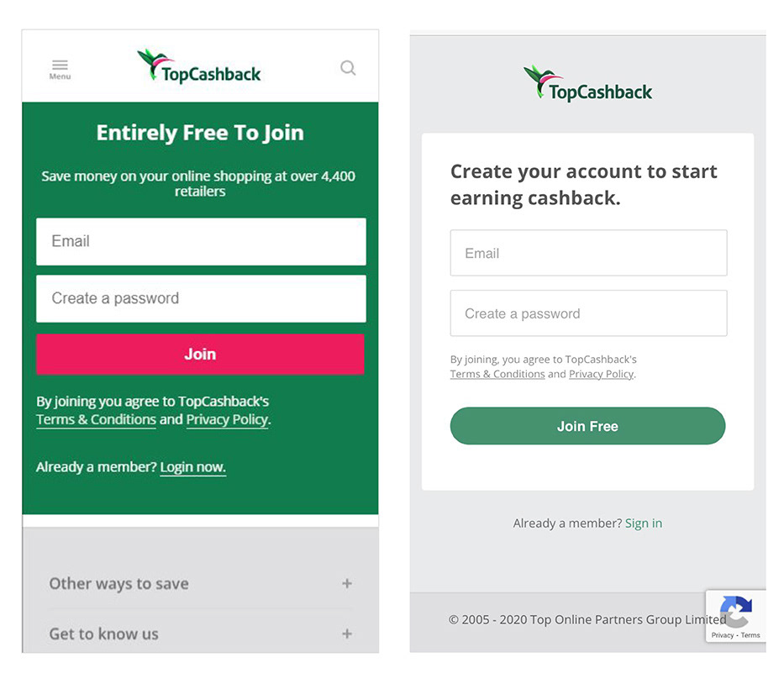
Task: Expand Get to know us plus icon
Action: click(347, 634)
